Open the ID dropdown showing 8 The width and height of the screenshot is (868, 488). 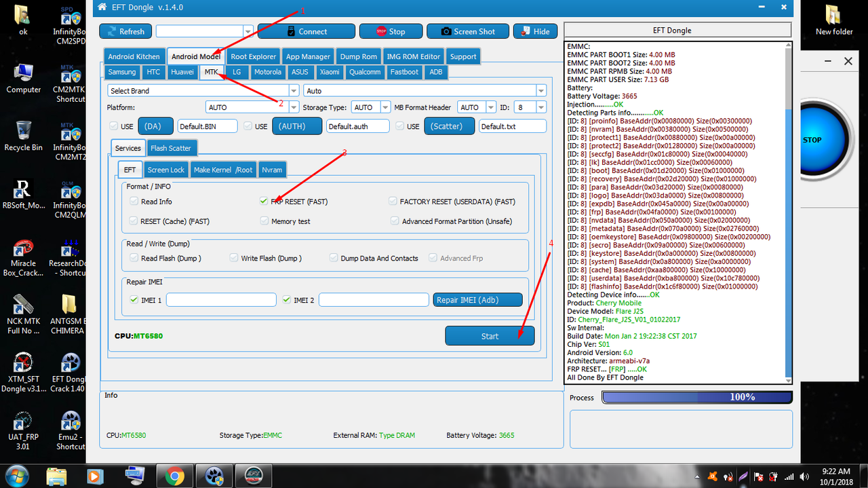pos(531,107)
